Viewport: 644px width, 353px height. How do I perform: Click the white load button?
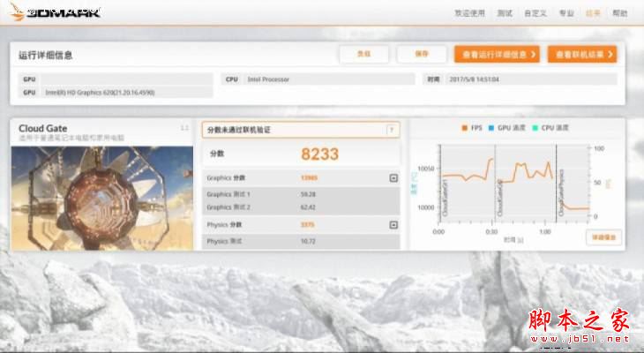(363, 54)
